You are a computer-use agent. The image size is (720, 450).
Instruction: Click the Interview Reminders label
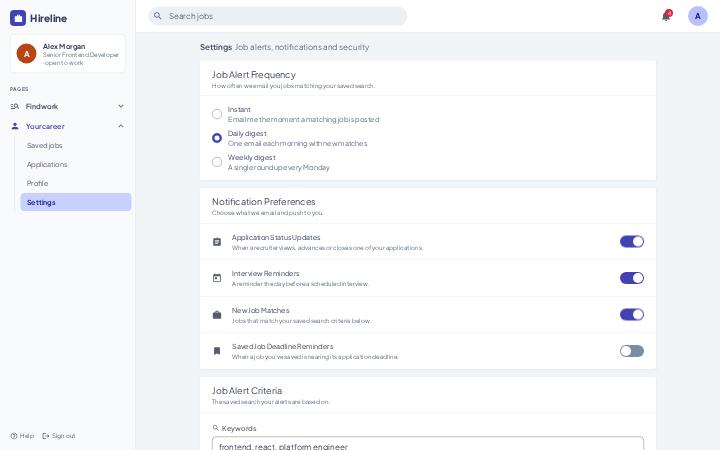pos(265,274)
